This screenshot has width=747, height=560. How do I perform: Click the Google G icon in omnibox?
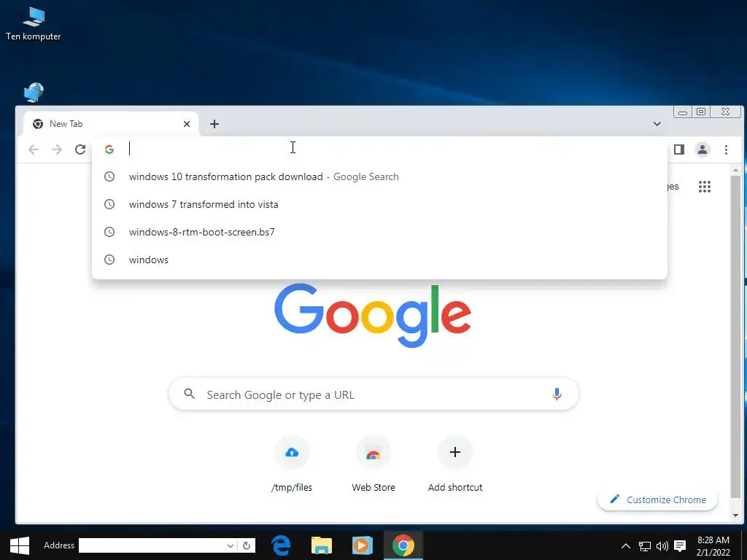109,149
